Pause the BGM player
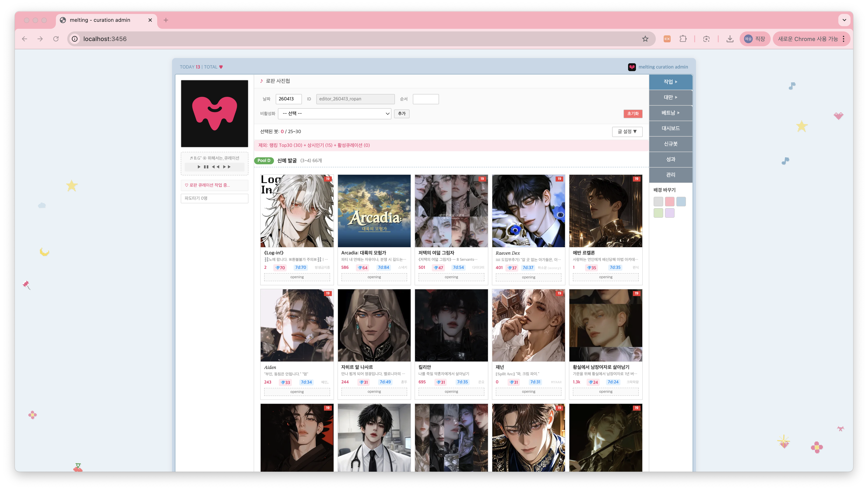Screen dimensions: 868x490 point(206,167)
